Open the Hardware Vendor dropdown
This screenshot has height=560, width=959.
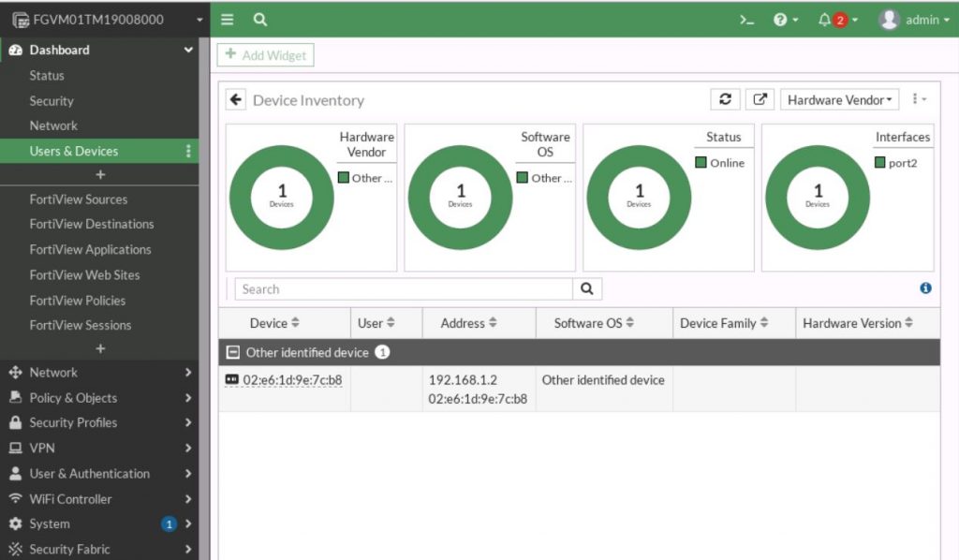[839, 98]
